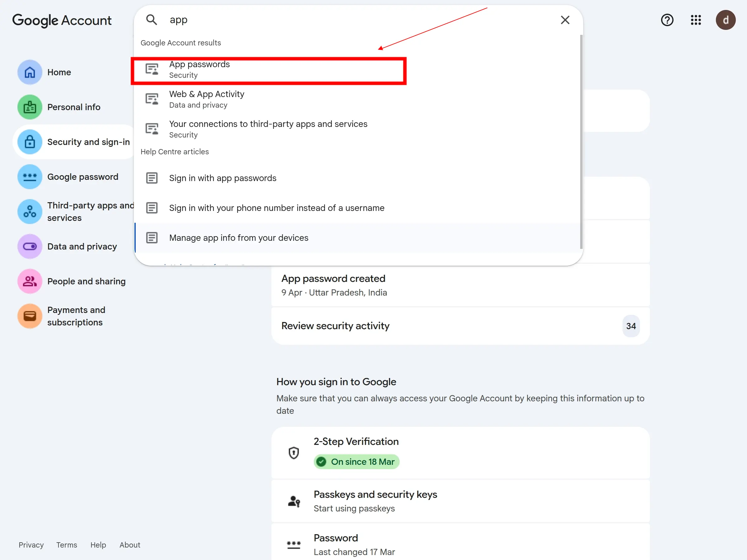Click the Google Account logo
Image resolution: width=747 pixels, height=560 pixels.
62,20
